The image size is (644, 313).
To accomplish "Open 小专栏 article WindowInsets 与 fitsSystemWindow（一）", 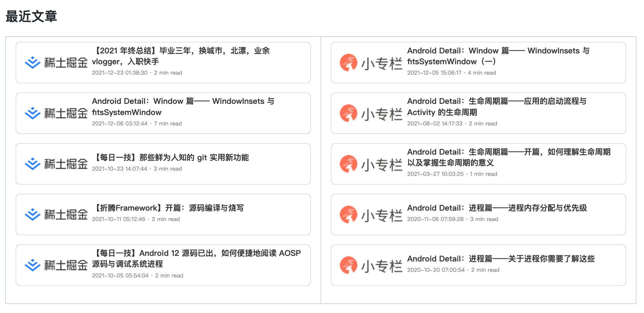I will [498, 56].
